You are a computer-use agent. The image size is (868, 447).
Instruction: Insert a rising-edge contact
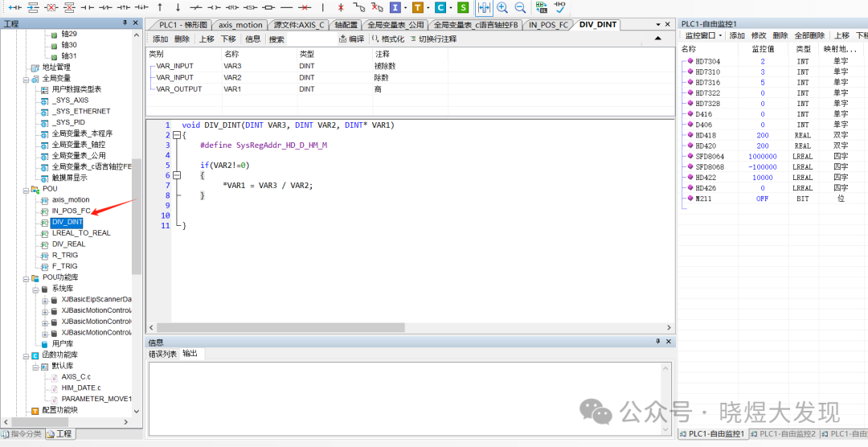click(x=124, y=7)
